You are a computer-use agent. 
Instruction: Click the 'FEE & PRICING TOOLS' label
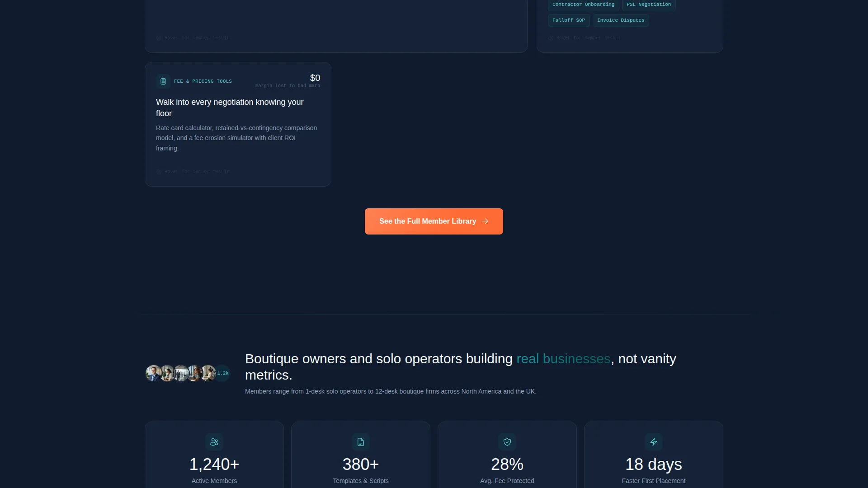(x=203, y=81)
